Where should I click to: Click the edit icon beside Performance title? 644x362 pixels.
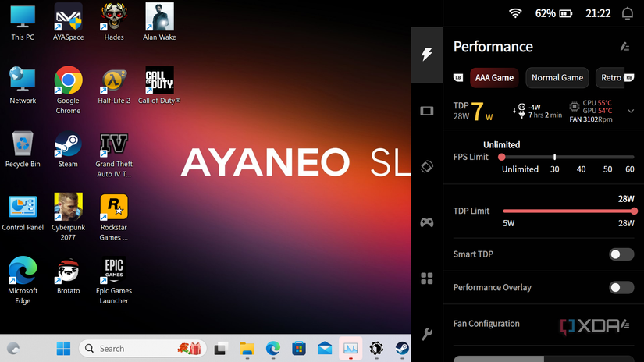(624, 47)
